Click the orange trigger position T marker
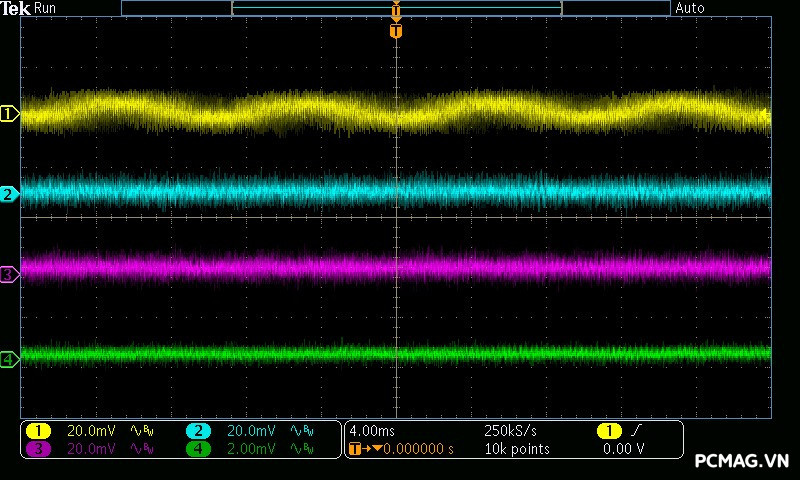 [x=396, y=31]
